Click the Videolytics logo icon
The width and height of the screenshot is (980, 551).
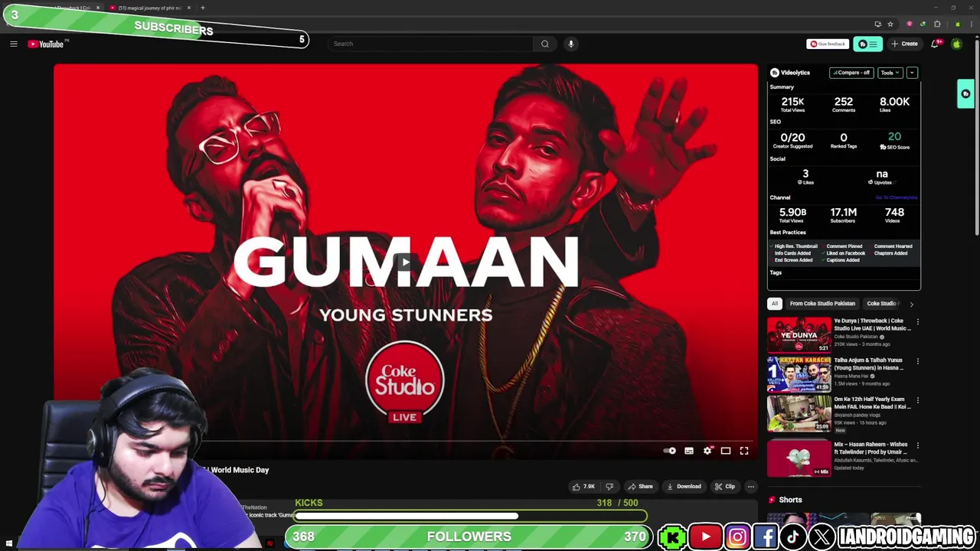[775, 73]
